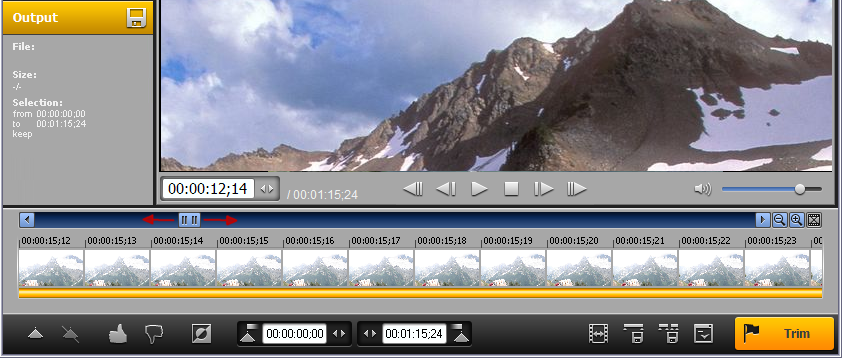Image resolution: width=844 pixels, height=360 pixels.
Task: Cut selected fragment with thumbs-down icon
Action: click(x=154, y=334)
